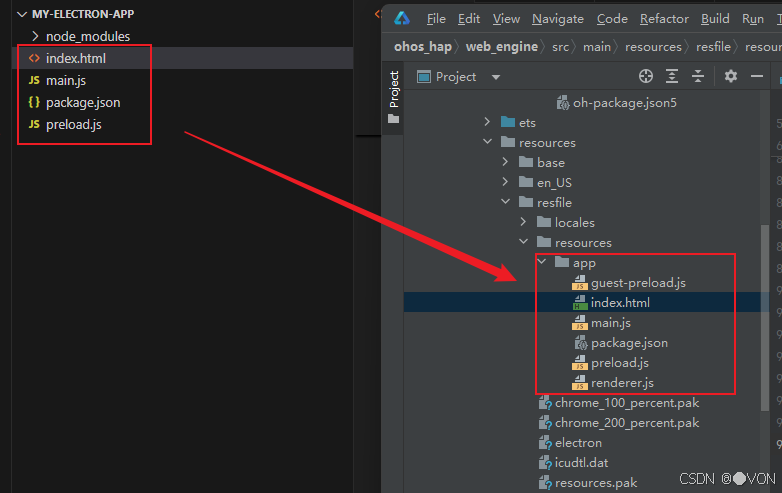Open the Run menu
The width and height of the screenshot is (782, 493).
[753, 19]
